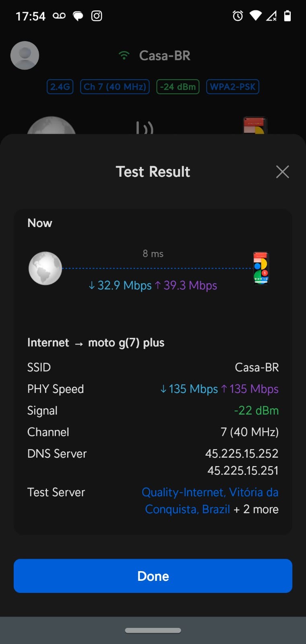Tap the blue Done button
The image size is (306, 644).
pyautogui.click(x=153, y=576)
